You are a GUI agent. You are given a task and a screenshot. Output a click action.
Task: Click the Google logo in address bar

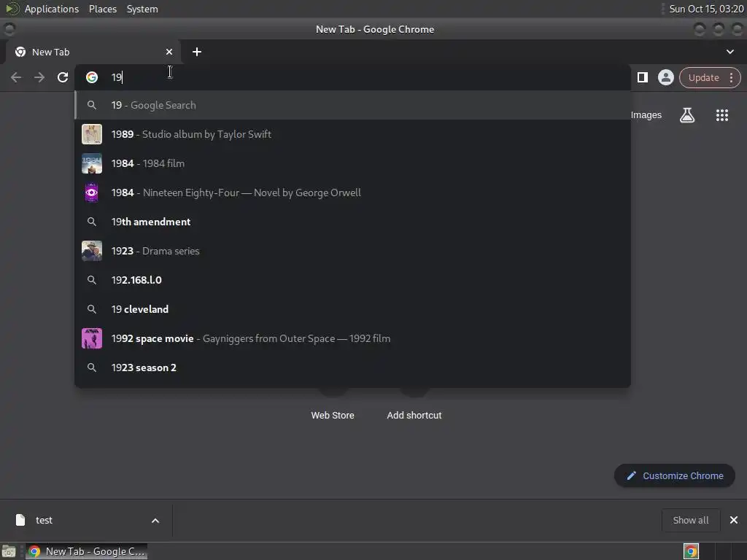coord(92,77)
